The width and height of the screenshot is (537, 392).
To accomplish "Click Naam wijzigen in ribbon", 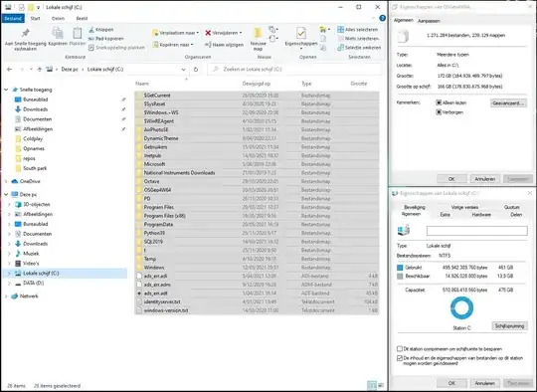I will [224, 45].
